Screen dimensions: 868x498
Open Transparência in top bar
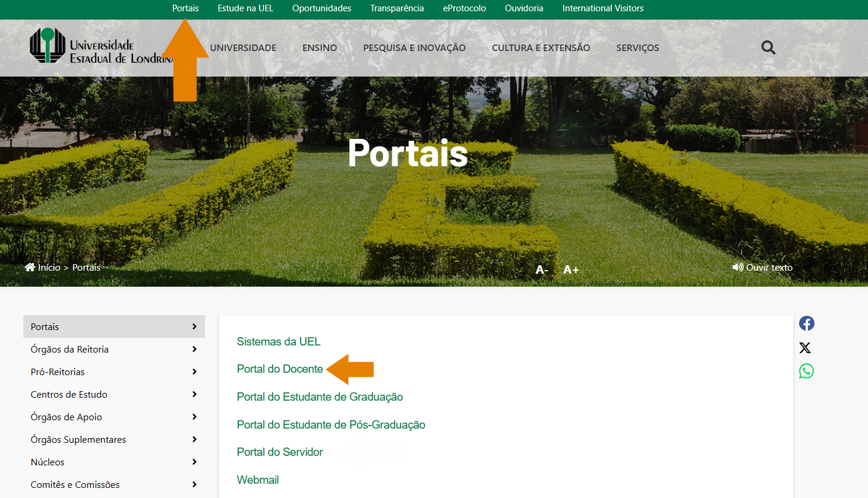click(x=397, y=8)
